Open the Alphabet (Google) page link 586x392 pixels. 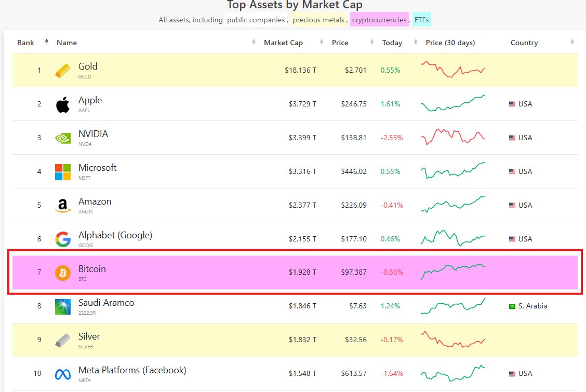click(115, 235)
